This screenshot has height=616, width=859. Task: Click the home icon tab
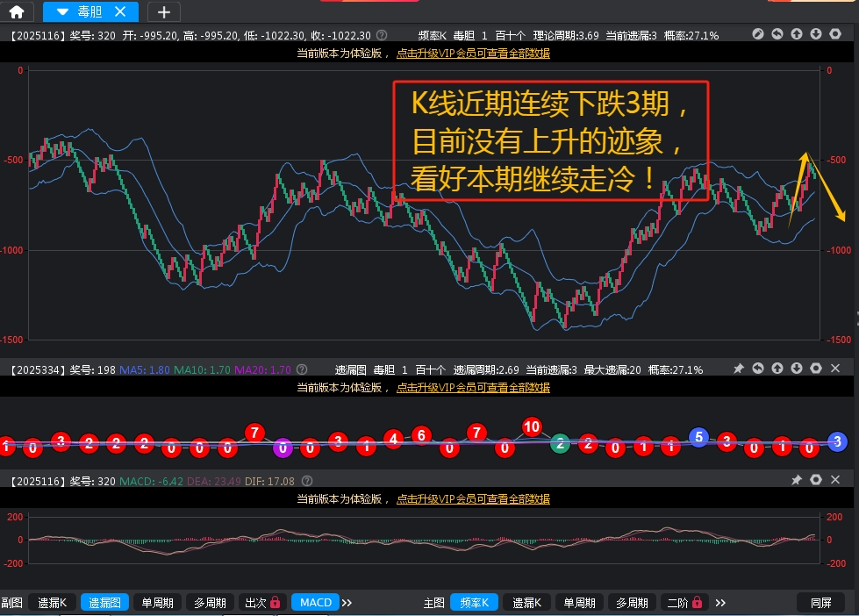pyautogui.click(x=17, y=11)
